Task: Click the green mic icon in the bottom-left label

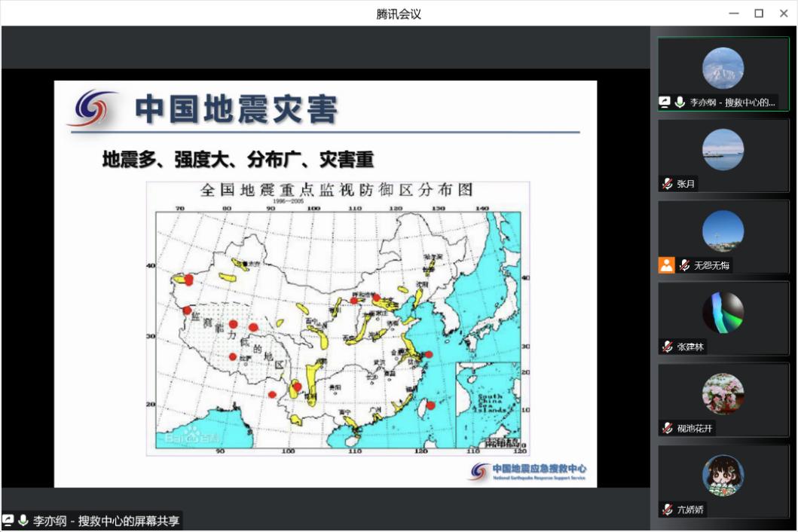Action: (x=23, y=521)
